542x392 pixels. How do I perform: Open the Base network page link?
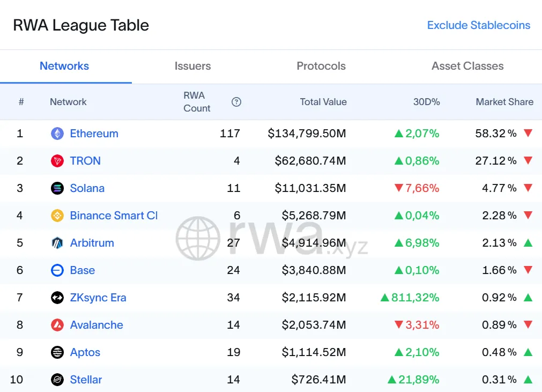pos(82,270)
